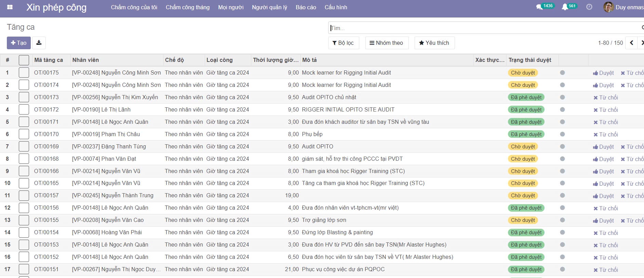Open the Bộ lọc filter dropdown
644x278 pixels.
click(x=343, y=43)
